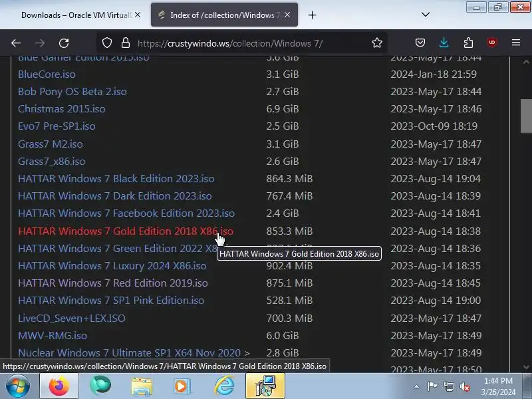Click the date 2023-Oct-09 18:19

point(434,126)
